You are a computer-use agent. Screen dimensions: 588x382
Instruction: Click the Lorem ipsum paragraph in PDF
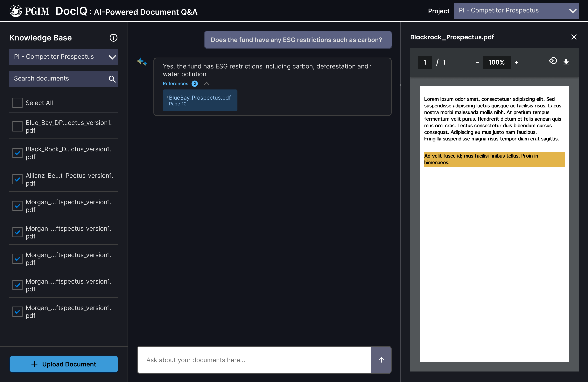tap(493, 119)
